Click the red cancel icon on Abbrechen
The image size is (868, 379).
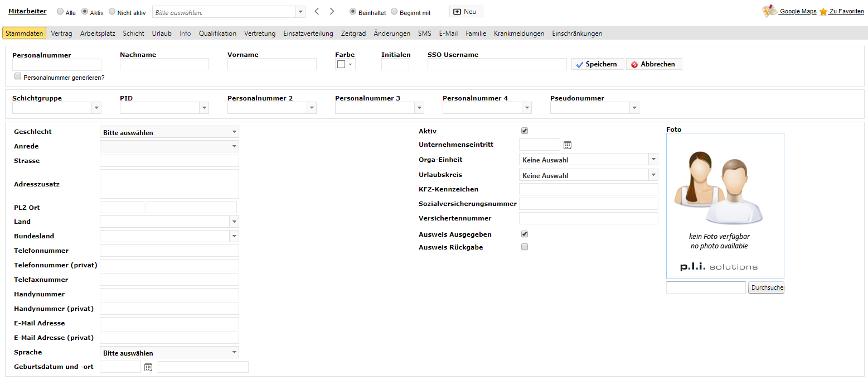(634, 65)
